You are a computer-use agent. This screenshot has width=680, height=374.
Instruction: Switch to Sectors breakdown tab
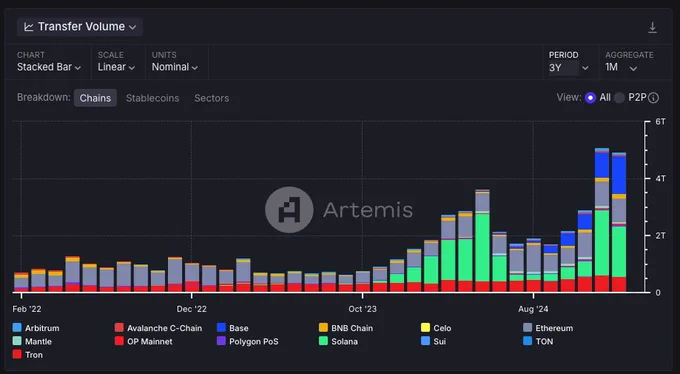click(x=212, y=98)
